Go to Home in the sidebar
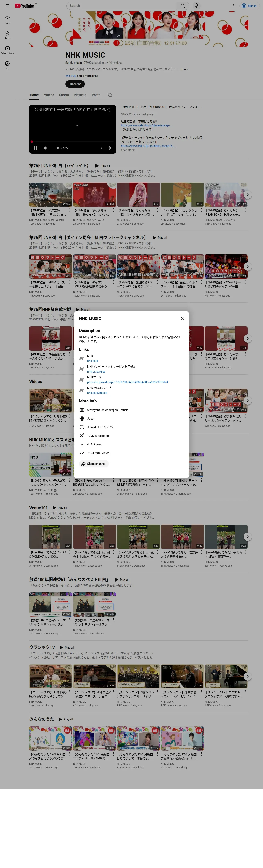The height and width of the screenshot is (868, 263). (x=7, y=20)
